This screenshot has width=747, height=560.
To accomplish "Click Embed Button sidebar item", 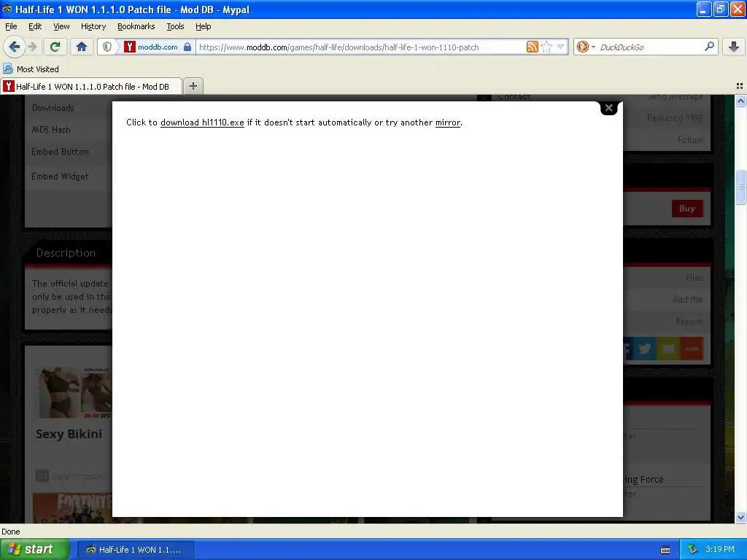I will (x=60, y=152).
